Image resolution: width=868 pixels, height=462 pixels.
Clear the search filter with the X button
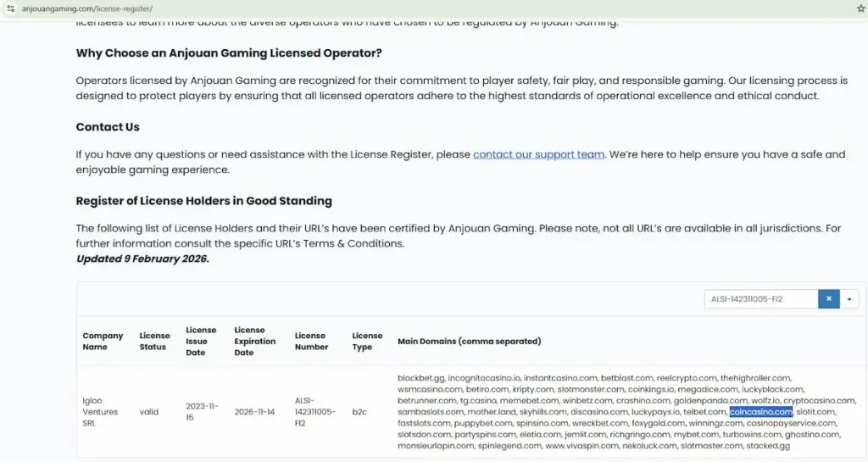(x=829, y=298)
